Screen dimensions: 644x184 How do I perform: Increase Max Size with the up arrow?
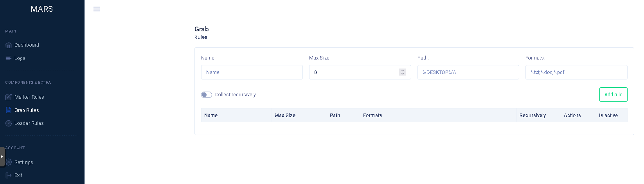pos(403,70)
